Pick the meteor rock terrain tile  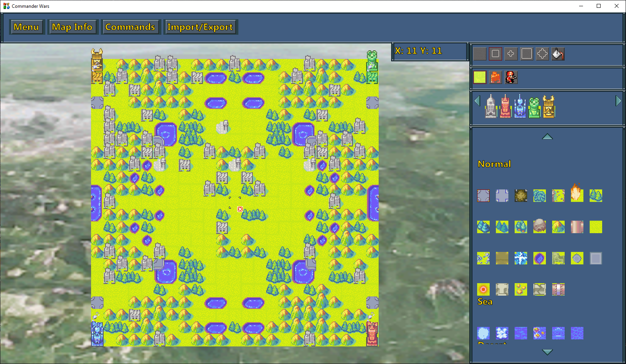(x=539, y=226)
